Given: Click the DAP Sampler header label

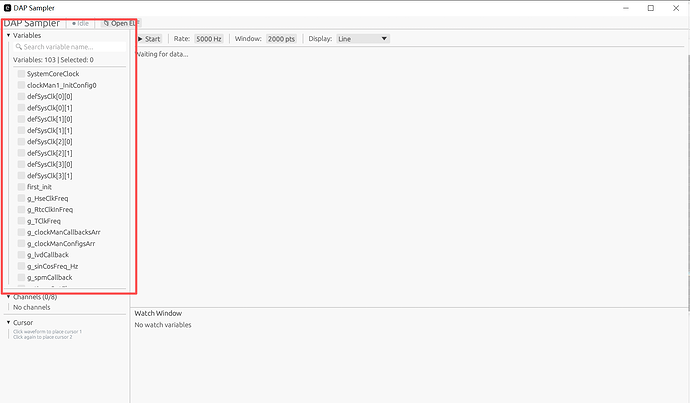Looking at the screenshot, I should tap(32, 23).
